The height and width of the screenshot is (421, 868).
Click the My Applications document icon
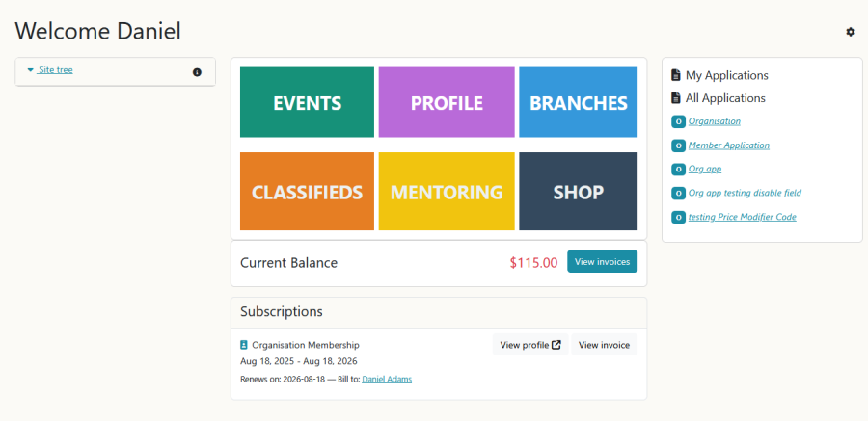(676, 75)
